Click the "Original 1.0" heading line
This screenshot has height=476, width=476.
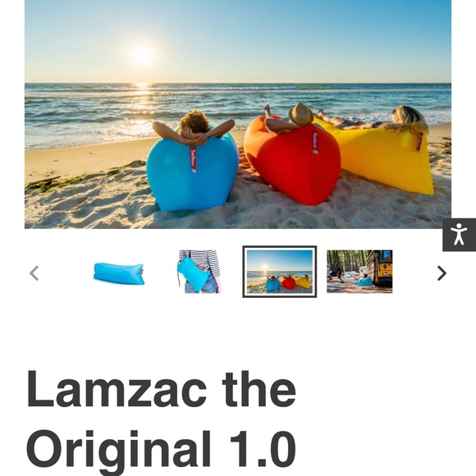click(x=161, y=449)
